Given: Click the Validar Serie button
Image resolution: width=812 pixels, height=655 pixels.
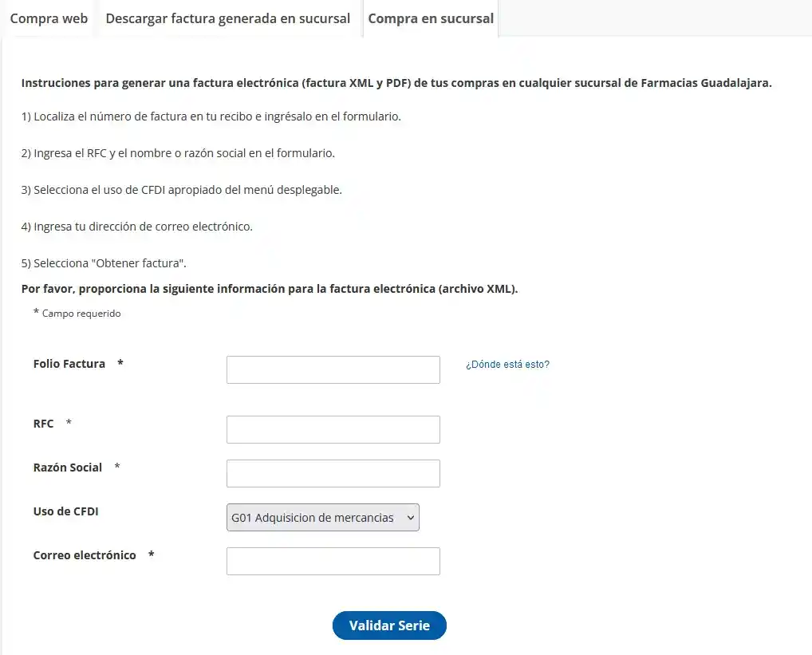Looking at the screenshot, I should click(x=389, y=625).
